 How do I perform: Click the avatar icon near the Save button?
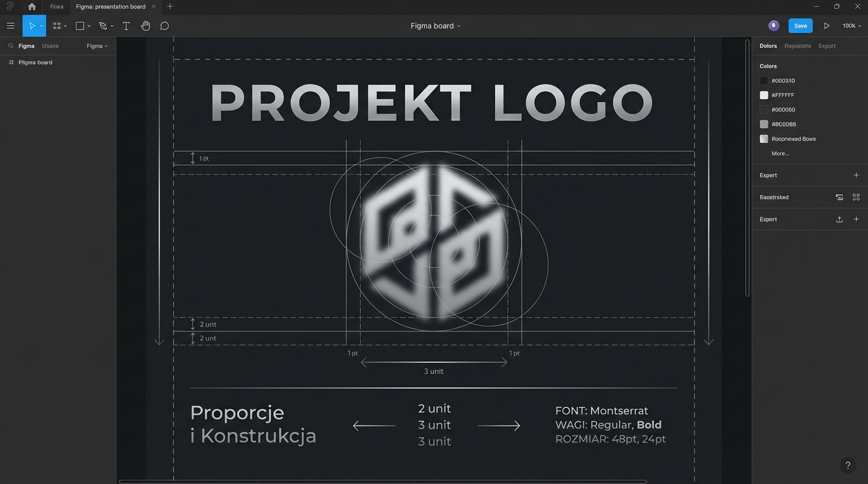pos(773,25)
